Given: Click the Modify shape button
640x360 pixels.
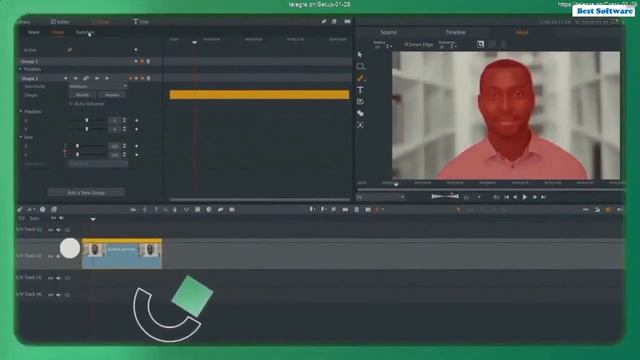Looking at the screenshot, I should tap(82, 95).
